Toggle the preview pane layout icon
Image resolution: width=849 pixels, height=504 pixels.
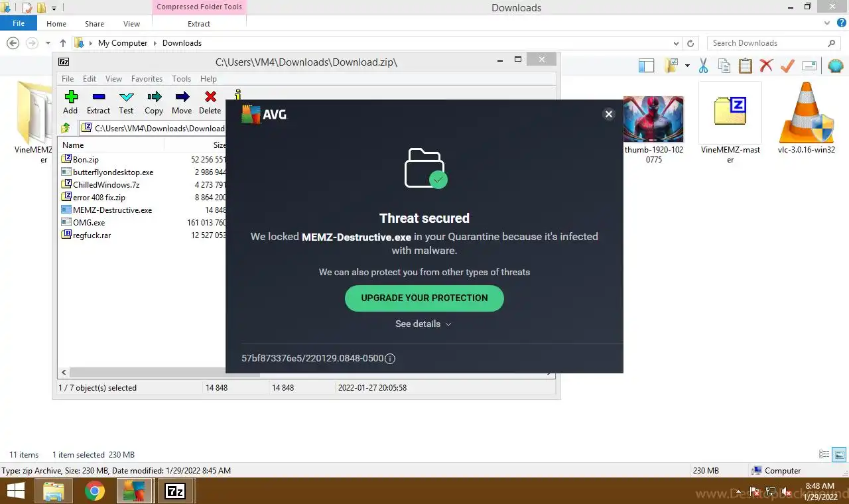[646, 66]
